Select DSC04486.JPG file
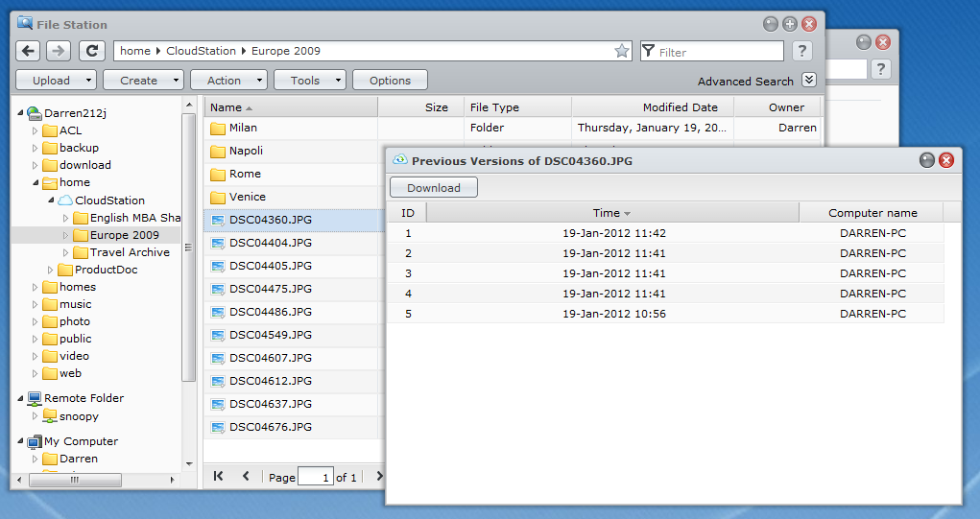Image resolution: width=980 pixels, height=519 pixels. coord(270,312)
